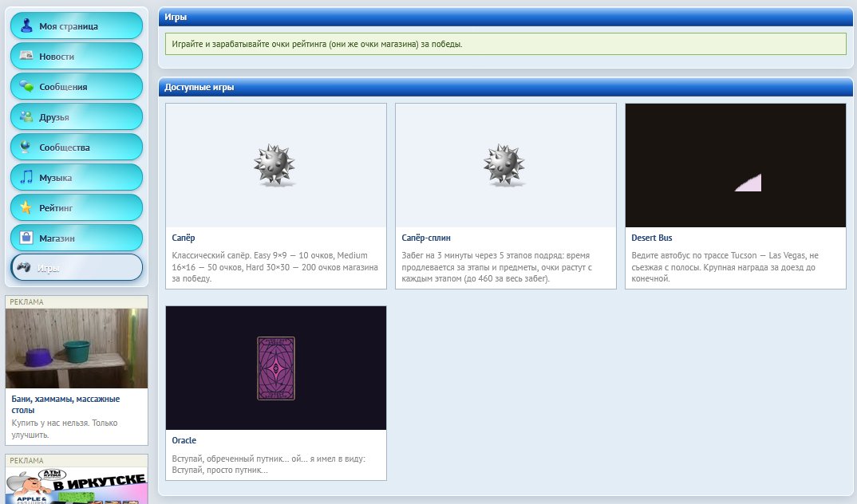
Task: Click the people icon beside Друзья
Action: [26, 116]
